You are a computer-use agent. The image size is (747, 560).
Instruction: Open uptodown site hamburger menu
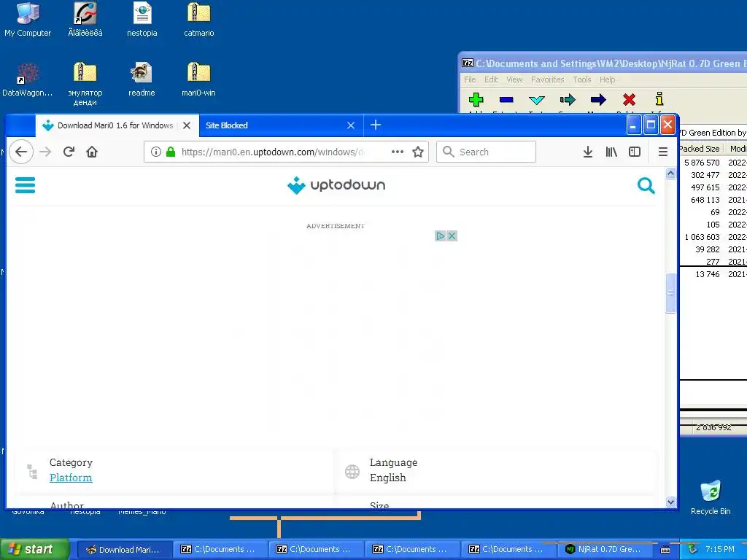pos(26,185)
